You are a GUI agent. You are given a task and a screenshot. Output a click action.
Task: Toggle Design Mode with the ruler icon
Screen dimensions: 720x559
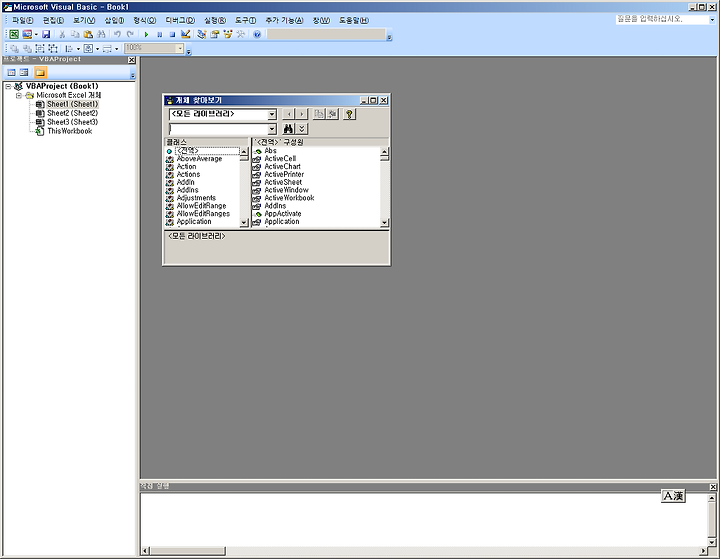point(186,34)
